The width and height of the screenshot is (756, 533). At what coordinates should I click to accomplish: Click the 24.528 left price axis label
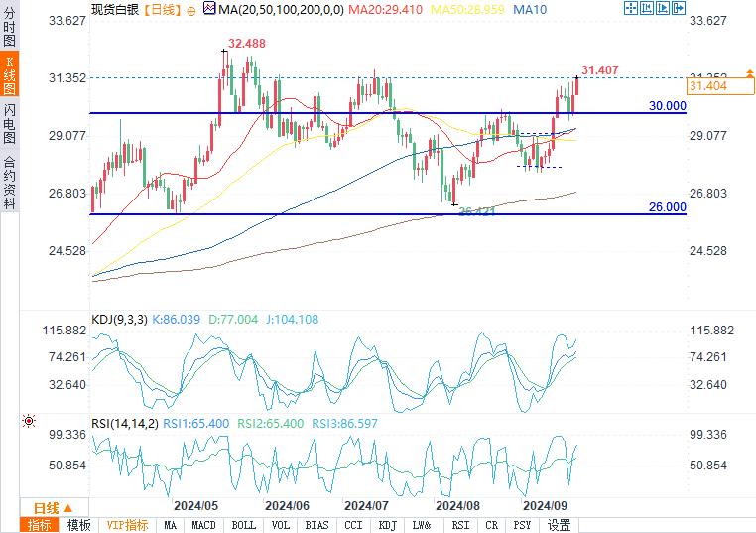tap(67, 251)
